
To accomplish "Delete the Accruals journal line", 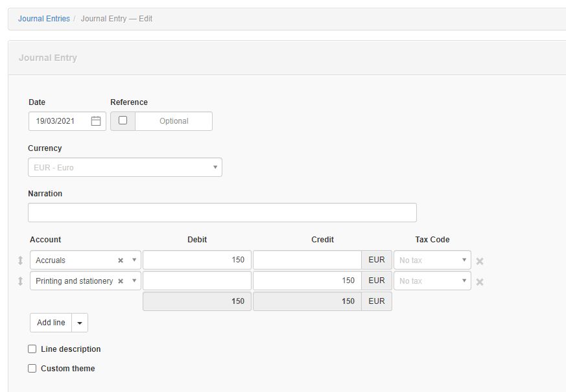I will pos(480,261).
